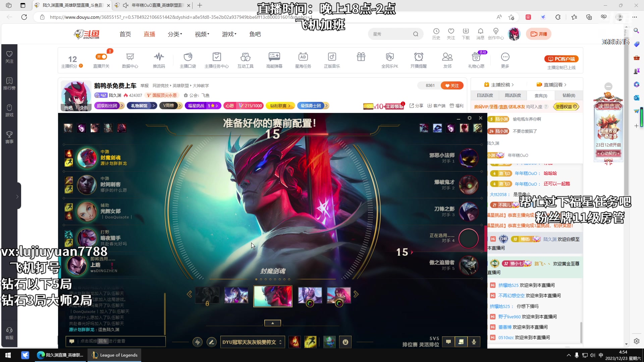Click the edit rune page pencil icon
Screen dimensions: 644x362
(211, 342)
